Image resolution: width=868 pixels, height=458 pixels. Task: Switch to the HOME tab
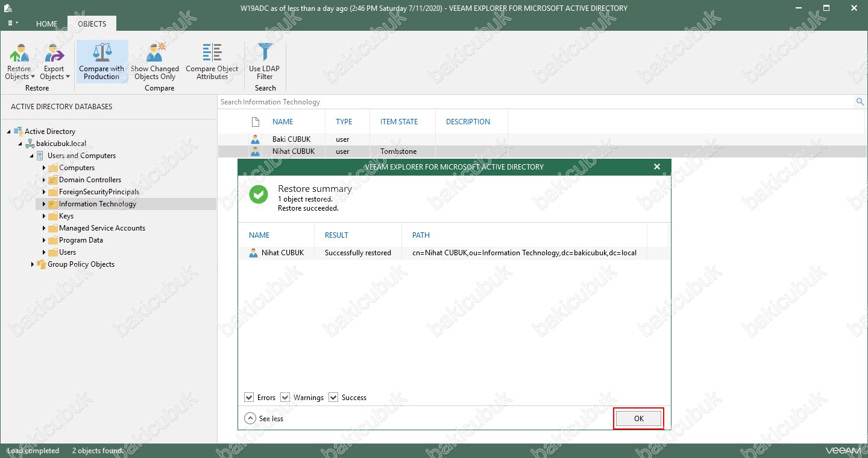pos(46,24)
